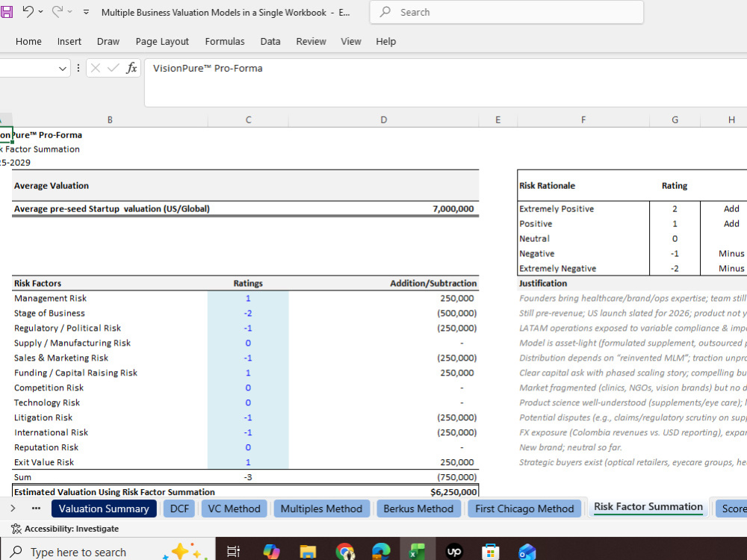
Task: Switch to the Valuation Summary sheet
Action: [104, 508]
